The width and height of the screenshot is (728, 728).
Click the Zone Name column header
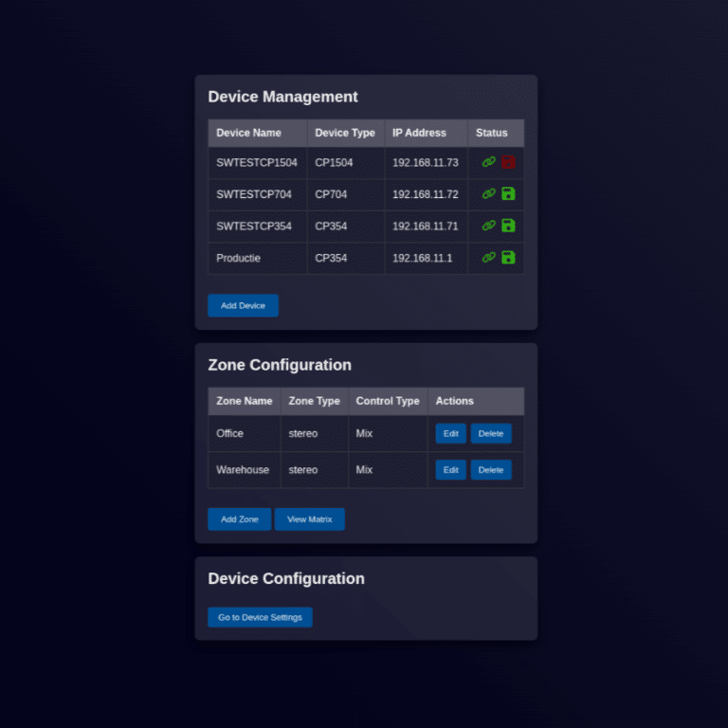click(x=245, y=401)
